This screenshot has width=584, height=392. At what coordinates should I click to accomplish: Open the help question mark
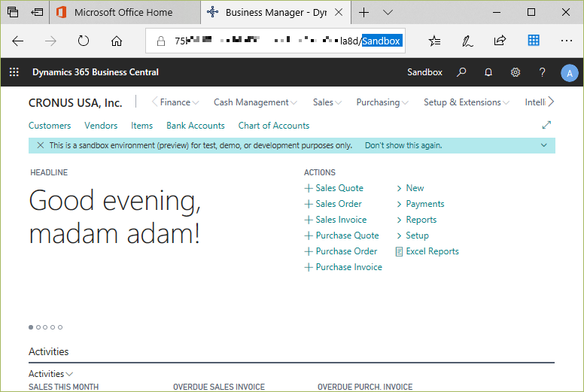pos(543,71)
